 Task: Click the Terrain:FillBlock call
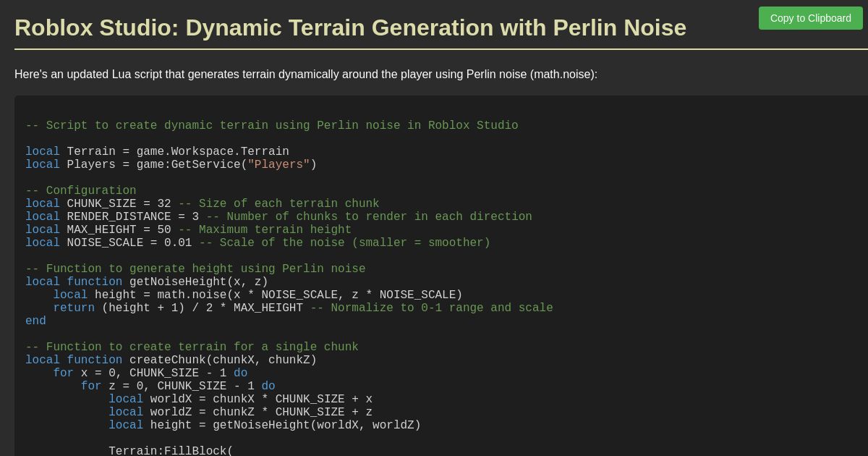tap(170, 450)
